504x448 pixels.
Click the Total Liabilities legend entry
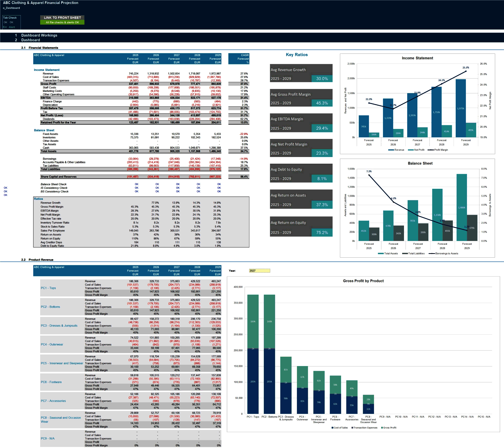413,254
